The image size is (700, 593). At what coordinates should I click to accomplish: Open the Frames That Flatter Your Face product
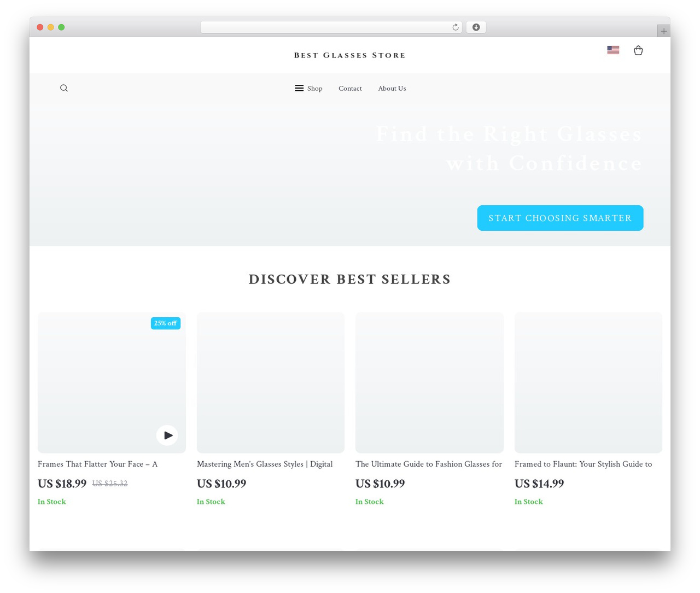[97, 464]
